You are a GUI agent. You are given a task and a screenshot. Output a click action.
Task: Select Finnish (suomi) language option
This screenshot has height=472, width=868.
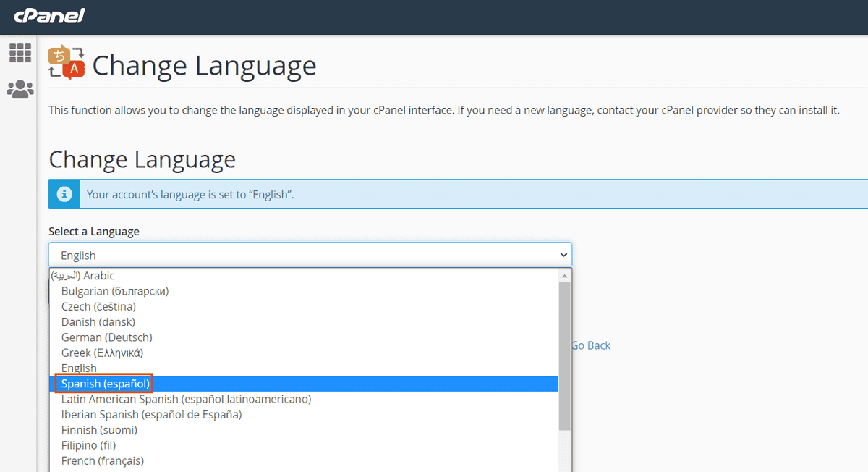coord(99,429)
